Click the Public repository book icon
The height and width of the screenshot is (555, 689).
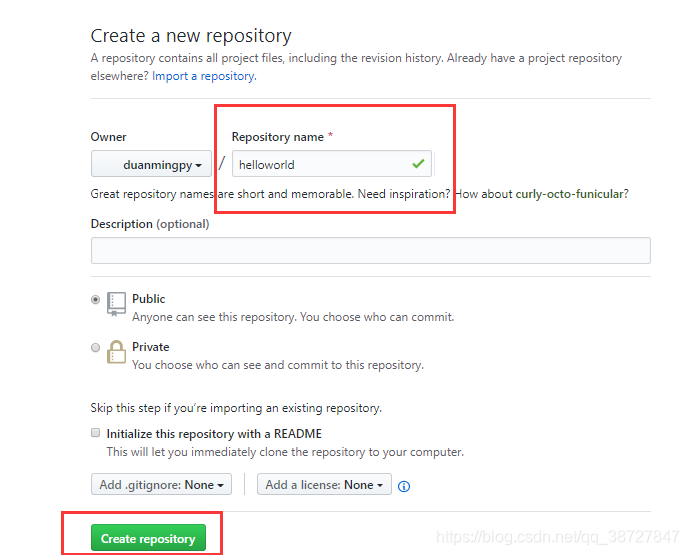[116, 304]
